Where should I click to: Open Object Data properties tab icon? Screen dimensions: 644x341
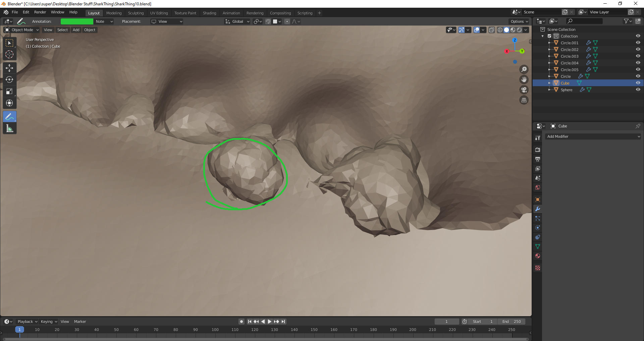click(538, 246)
